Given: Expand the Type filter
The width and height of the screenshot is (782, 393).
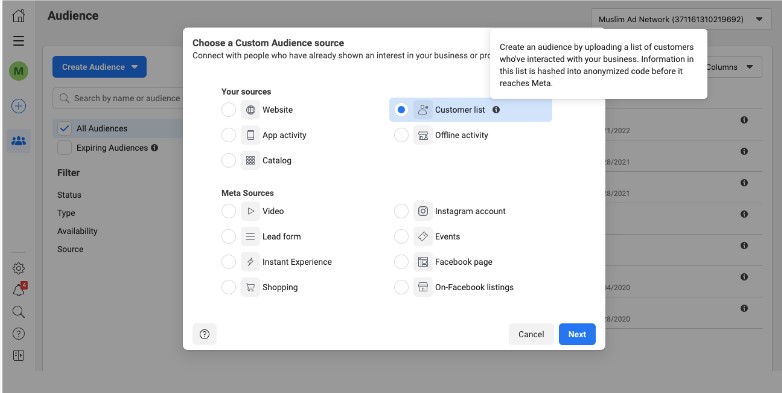Looking at the screenshot, I should tap(66, 213).
